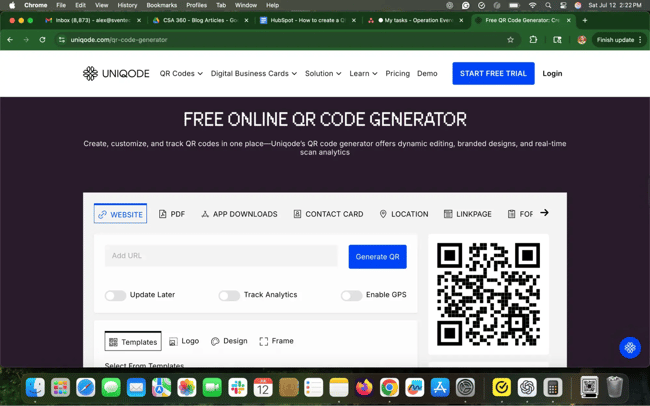Screen dimensions: 650x406
Task: Click the QR code preview image
Action: coord(488,294)
